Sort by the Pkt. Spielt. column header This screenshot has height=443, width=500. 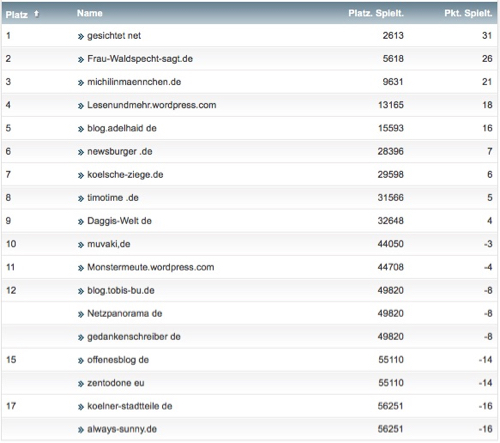pos(468,13)
